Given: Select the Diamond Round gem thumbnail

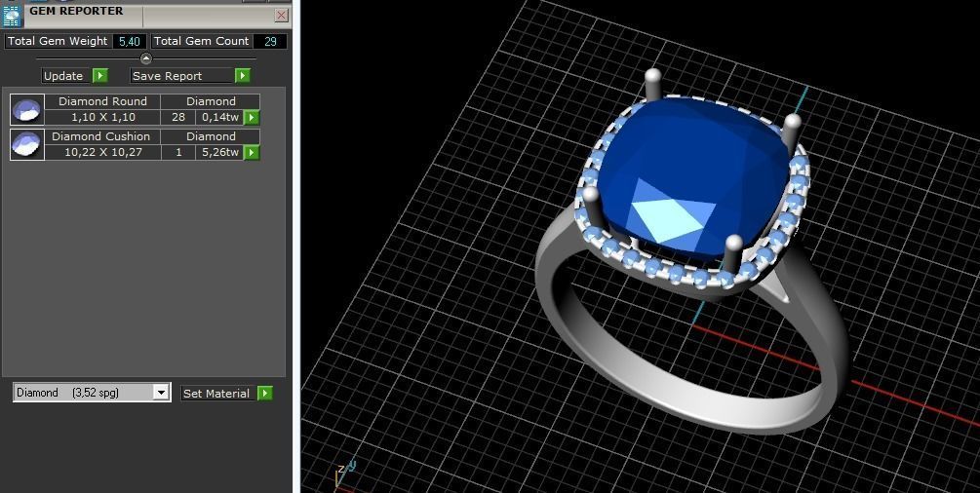Looking at the screenshot, I should point(27,110).
